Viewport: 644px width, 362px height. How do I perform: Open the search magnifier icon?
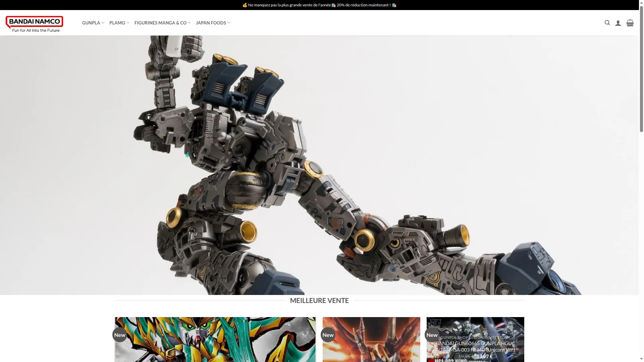point(607,23)
